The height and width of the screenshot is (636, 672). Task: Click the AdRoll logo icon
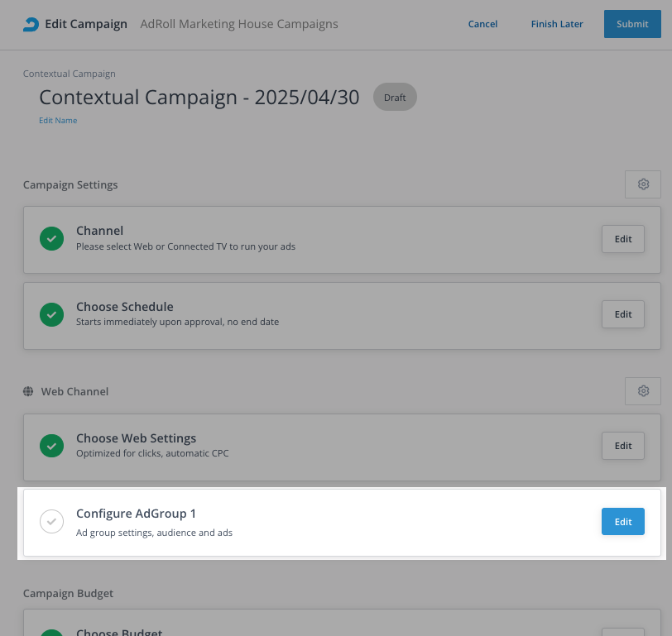click(31, 24)
